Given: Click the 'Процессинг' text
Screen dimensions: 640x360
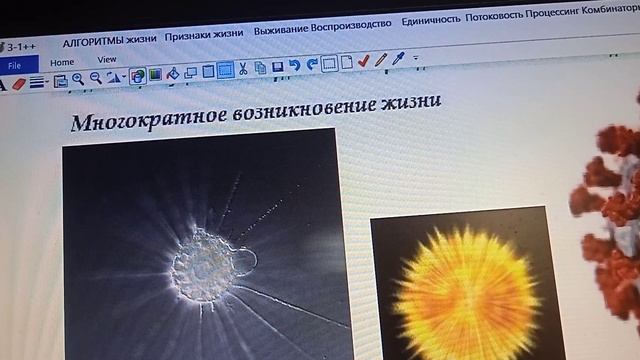Looking at the screenshot, I should coord(552,12).
